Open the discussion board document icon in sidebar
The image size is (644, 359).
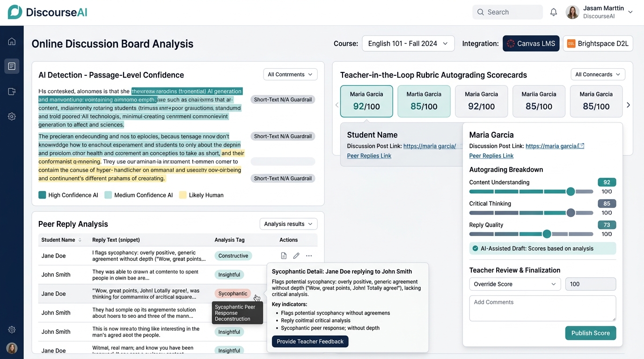click(x=12, y=66)
